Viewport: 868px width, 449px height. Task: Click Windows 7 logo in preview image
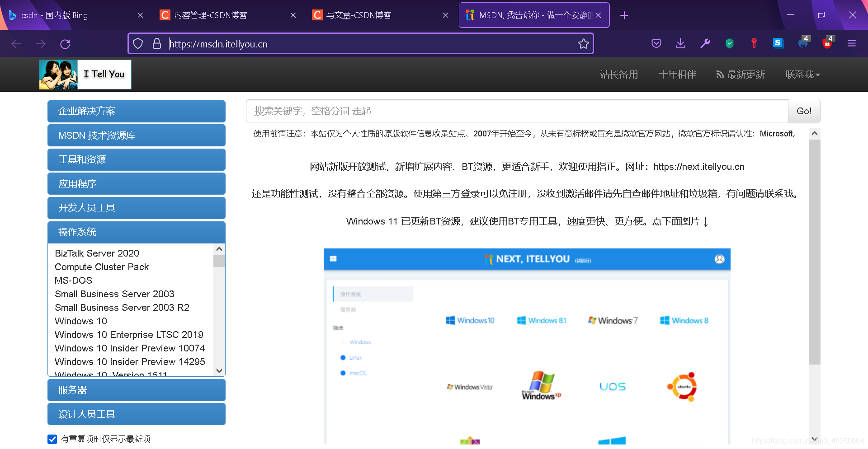(613, 320)
